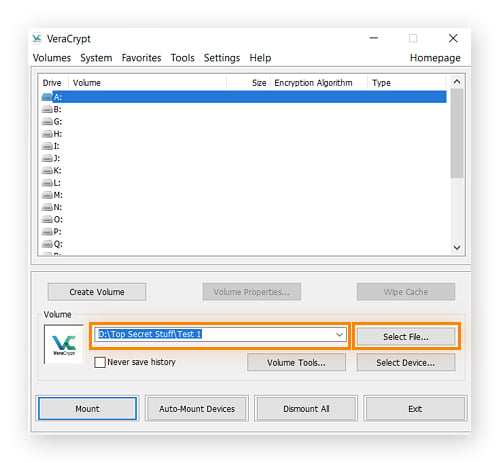
Task: Open the Tools menu
Action: 182,58
